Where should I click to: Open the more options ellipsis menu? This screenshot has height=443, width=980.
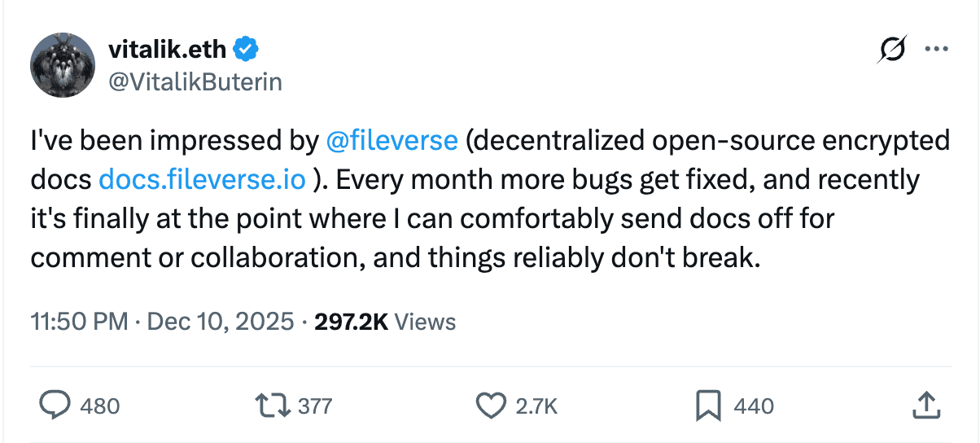point(937,50)
